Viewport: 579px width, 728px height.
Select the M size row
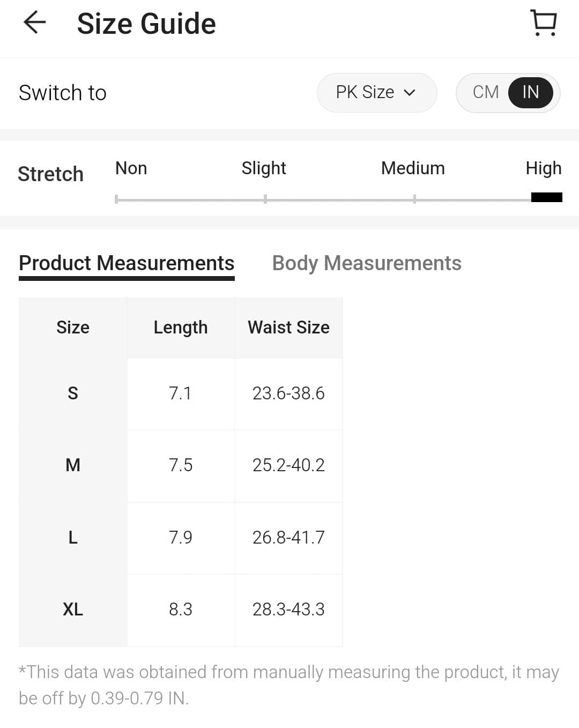73,465
